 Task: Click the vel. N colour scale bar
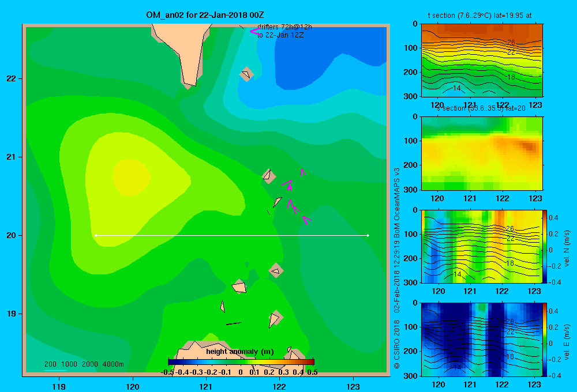(x=545, y=246)
